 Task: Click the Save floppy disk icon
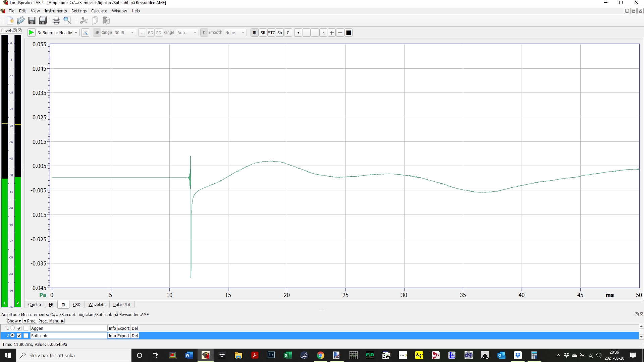tap(32, 21)
